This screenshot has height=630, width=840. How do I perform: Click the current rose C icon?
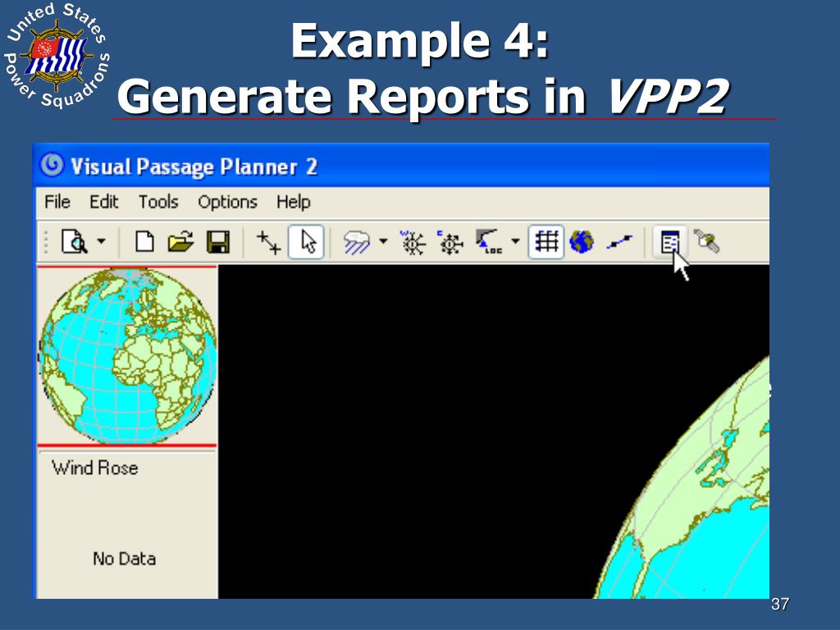(450, 242)
